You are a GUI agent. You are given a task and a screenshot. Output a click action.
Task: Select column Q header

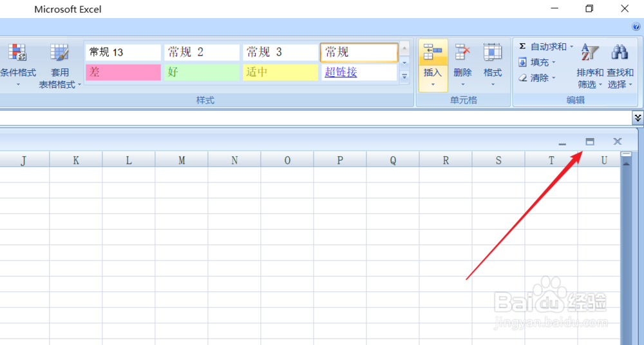tap(393, 159)
